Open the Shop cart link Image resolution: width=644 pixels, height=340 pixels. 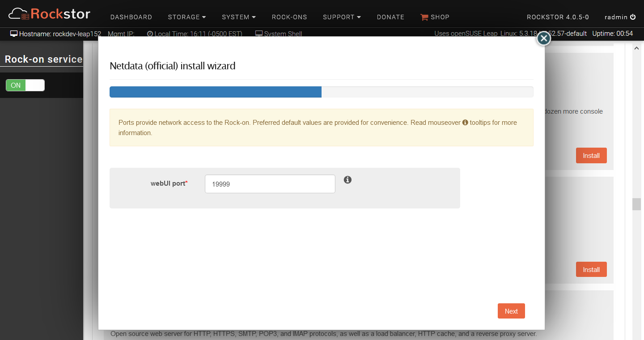(435, 17)
